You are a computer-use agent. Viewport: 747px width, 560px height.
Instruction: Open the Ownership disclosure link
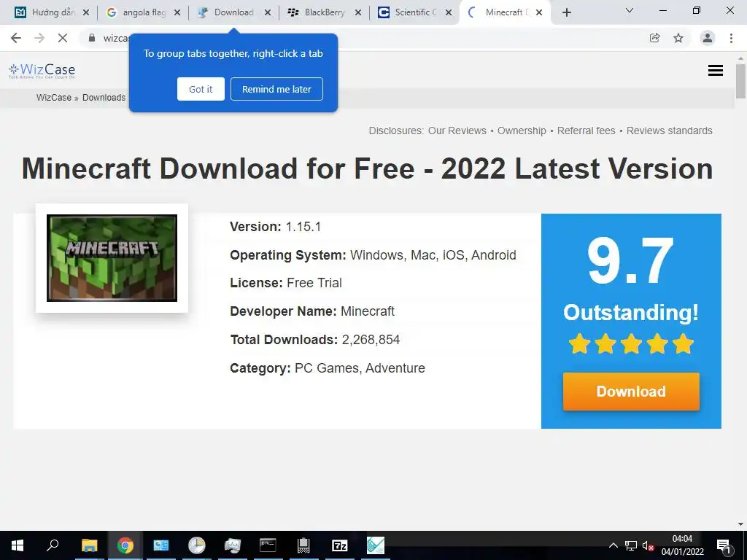[x=522, y=131]
